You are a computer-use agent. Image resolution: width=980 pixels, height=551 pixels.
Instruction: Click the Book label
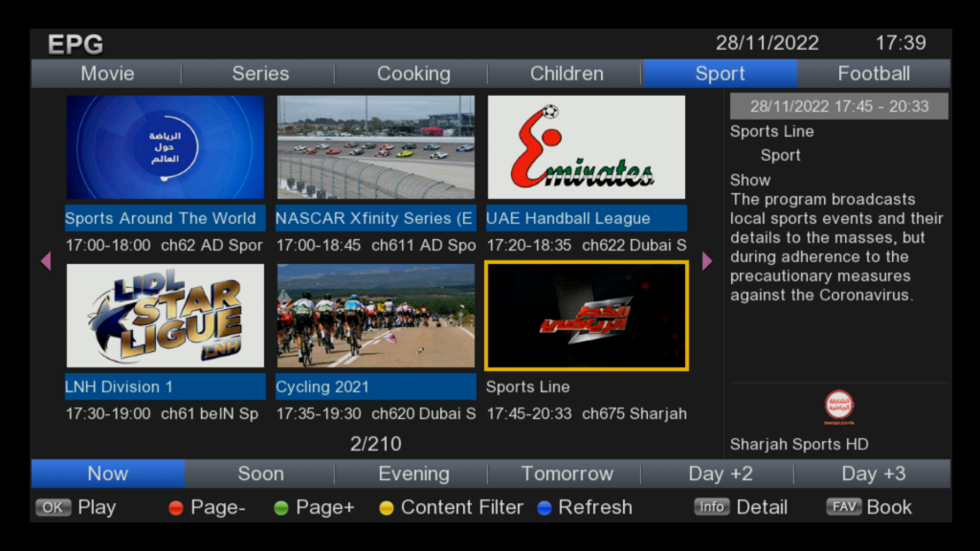(x=889, y=507)
